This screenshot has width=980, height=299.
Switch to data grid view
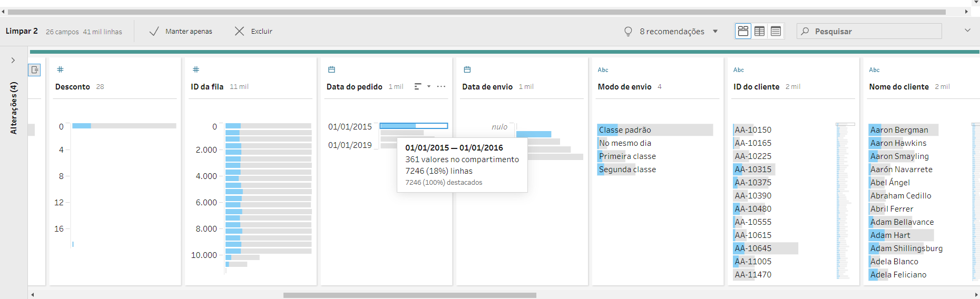coord(759,31)
